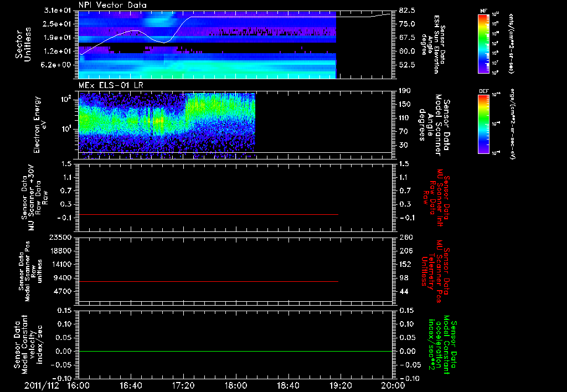Click the 44 telemetry tick label
567x392 pixels.
[404, 291]
